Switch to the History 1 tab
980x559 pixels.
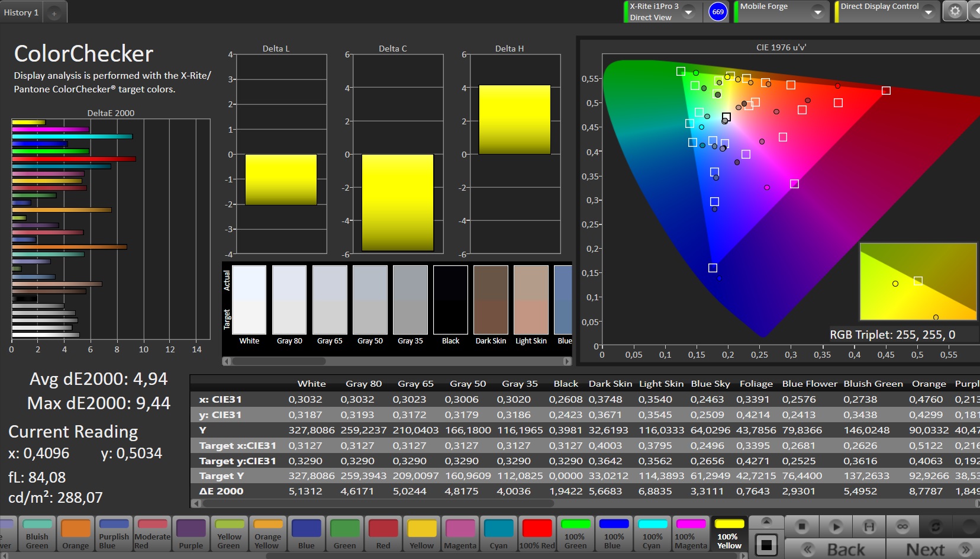pos(21,12)
